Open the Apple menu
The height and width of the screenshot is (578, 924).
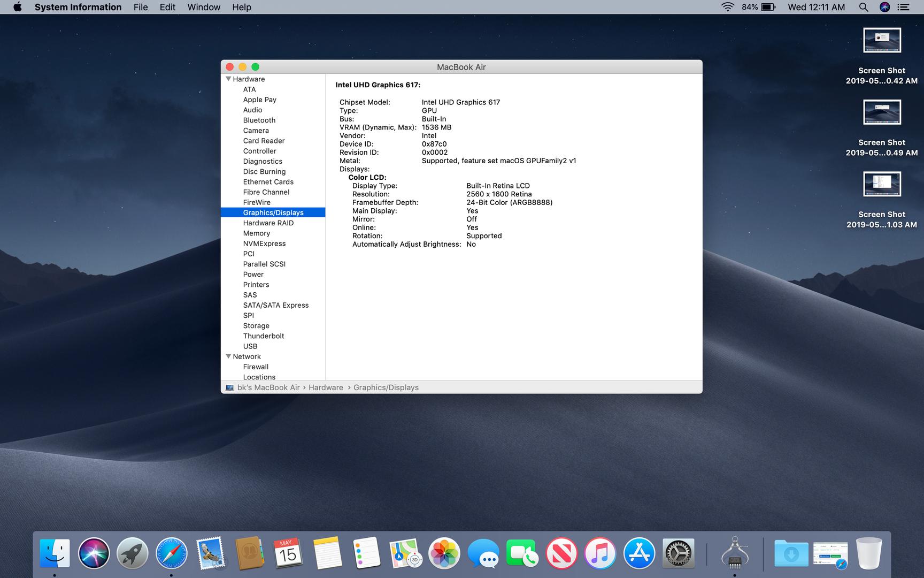[x=18, y=7]
